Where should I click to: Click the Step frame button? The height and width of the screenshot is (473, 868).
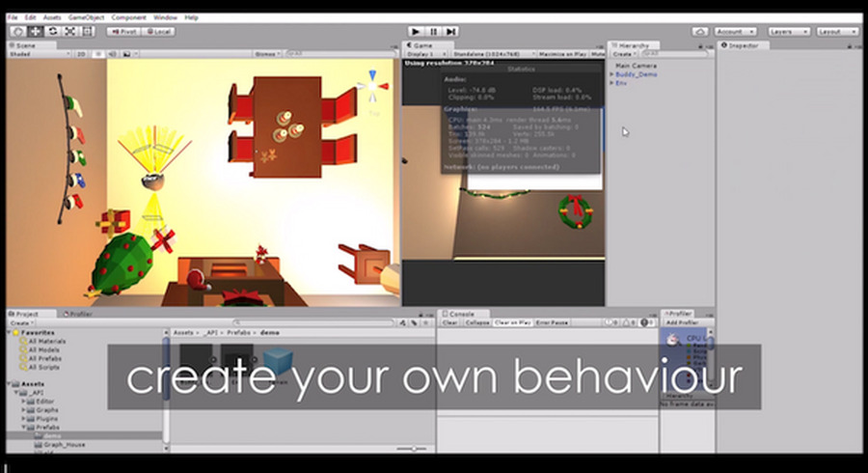pyautogui.click(x=452, y=32)
